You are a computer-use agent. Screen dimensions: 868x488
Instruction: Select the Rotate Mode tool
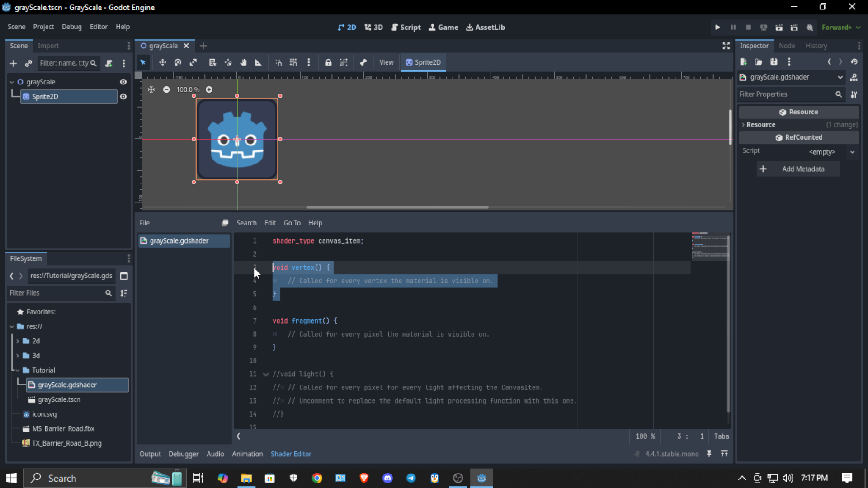(178, 62)
